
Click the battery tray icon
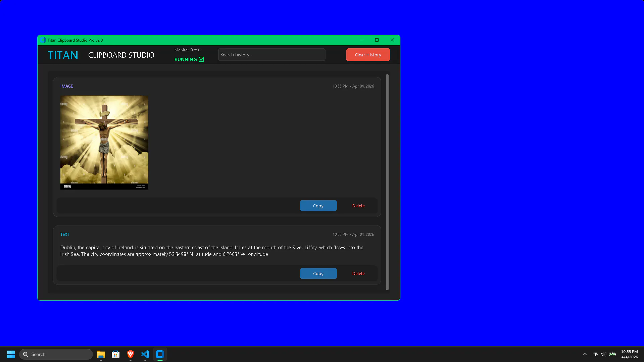612,354
